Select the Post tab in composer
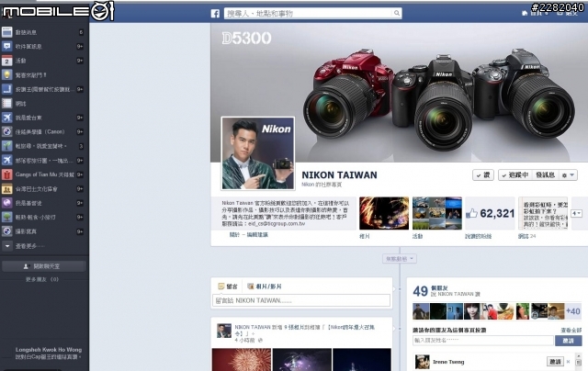Viewport: 588px width, 371px height. pos(228,287)
